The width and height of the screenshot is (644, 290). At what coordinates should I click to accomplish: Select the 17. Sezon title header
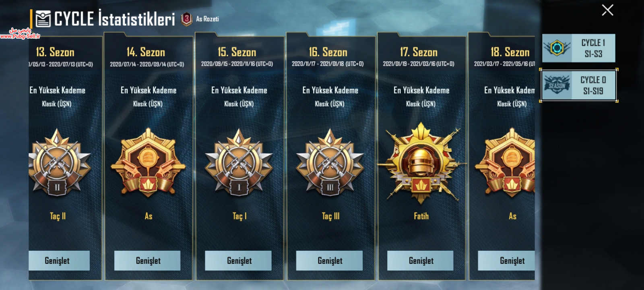point(419,52)
